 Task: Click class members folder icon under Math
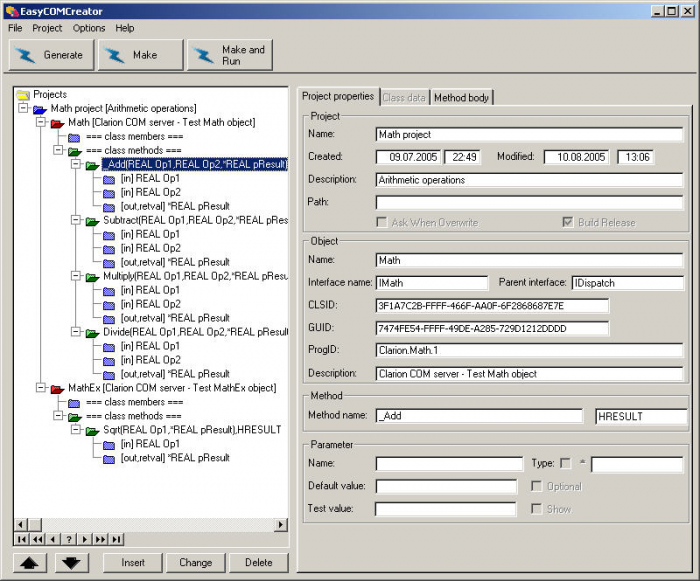coord(74,137)
